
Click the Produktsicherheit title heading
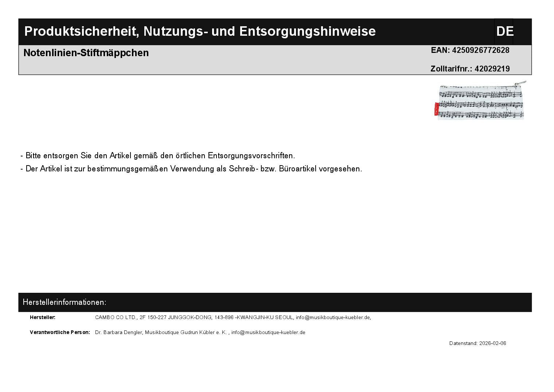click(x=200, y=31)
